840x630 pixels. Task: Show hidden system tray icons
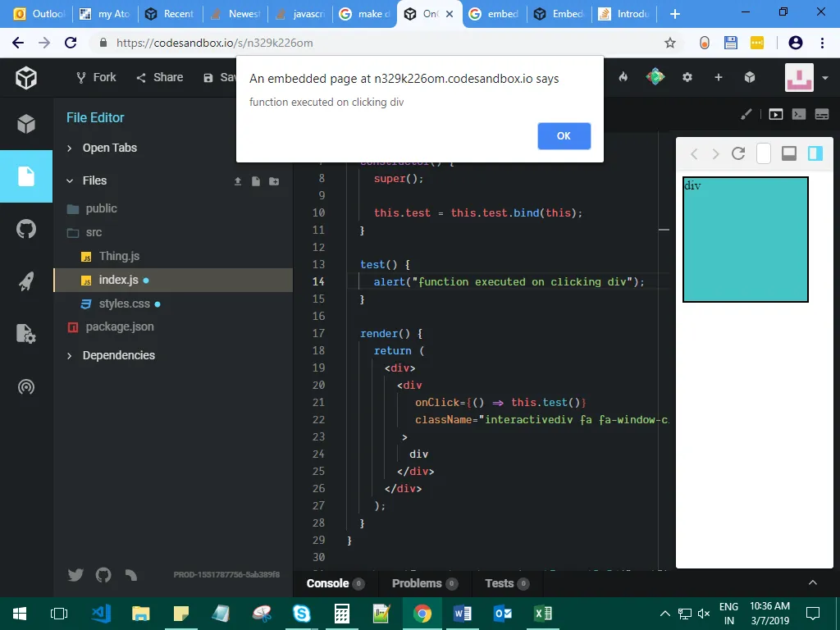click(x=664, y=614)
